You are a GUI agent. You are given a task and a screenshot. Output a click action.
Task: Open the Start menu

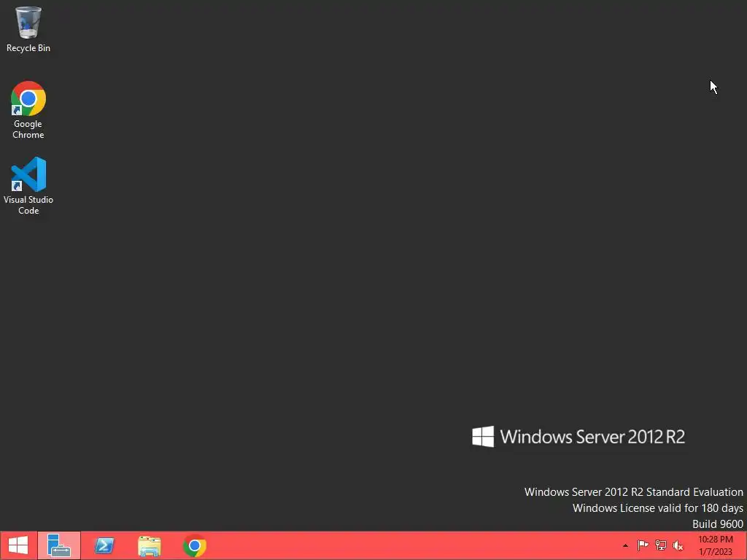(x=18, y=545)
